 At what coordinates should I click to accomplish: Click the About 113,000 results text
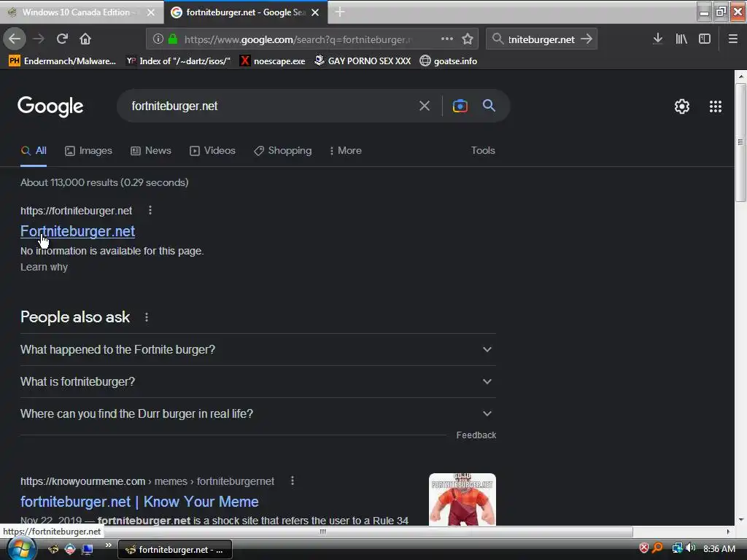(104, 182)
